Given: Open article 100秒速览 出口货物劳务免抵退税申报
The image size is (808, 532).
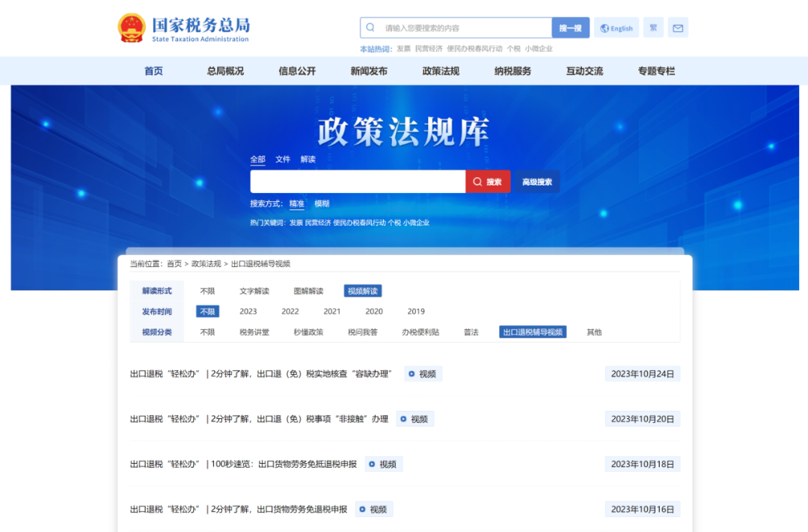Looking at the screenshot, I should (243, 464).
